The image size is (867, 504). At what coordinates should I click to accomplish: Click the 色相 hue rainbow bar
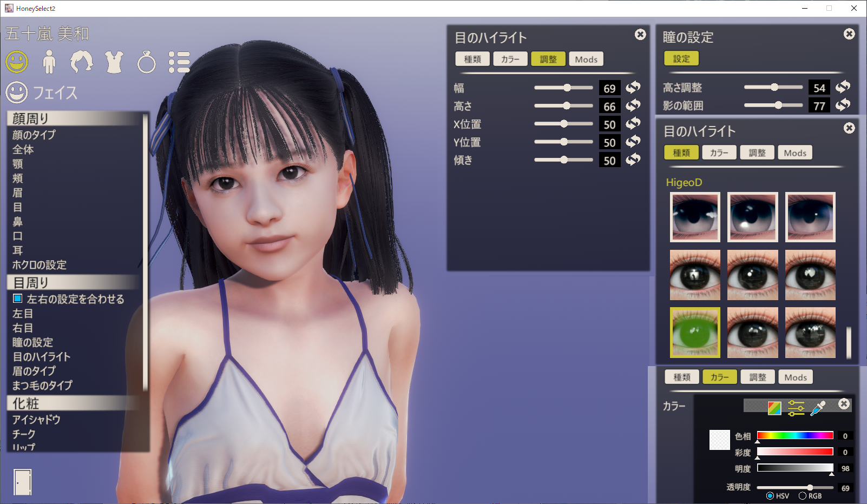795,435
